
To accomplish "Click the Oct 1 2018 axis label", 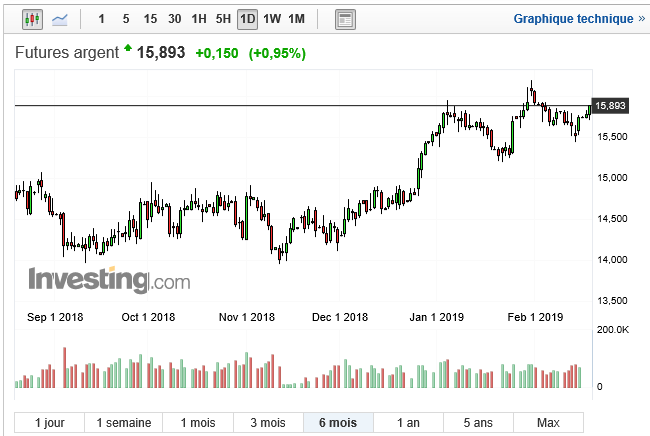I will click(x=148, y=317).
